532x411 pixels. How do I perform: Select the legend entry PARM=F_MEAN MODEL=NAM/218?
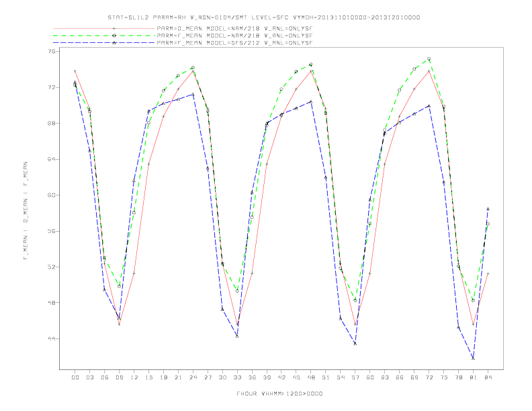(x=234, y=36)
